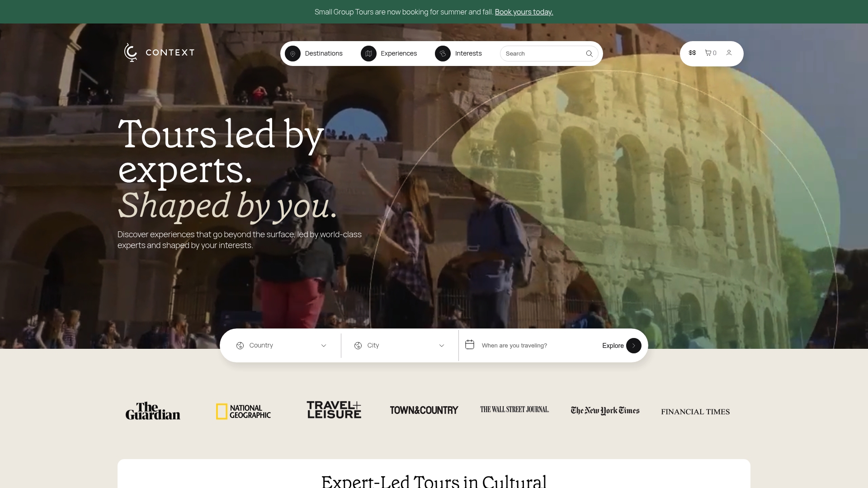Open the Interests menu
This screenshot has height=488, width=868.
click(458, 54)
